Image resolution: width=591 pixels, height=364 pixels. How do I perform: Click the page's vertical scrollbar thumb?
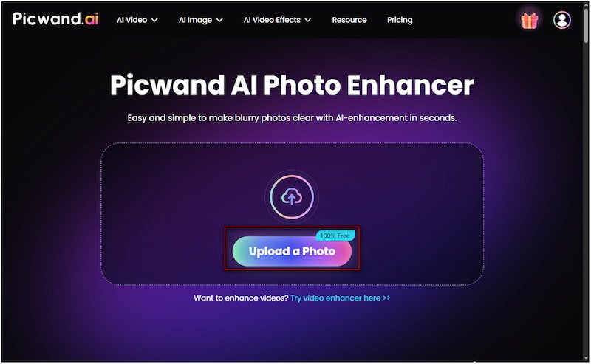coord(586,25)
